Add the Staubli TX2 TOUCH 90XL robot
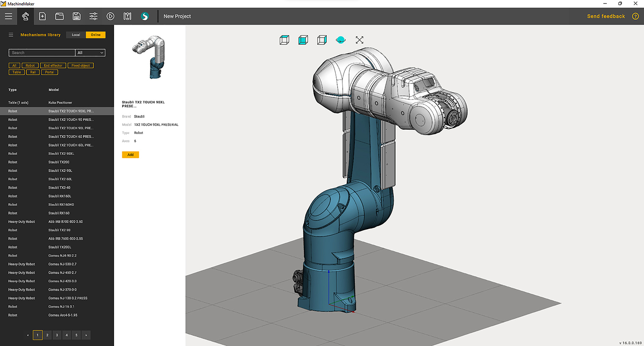The width and height of the screenshot is (644, 346). (x=131, y=154)
